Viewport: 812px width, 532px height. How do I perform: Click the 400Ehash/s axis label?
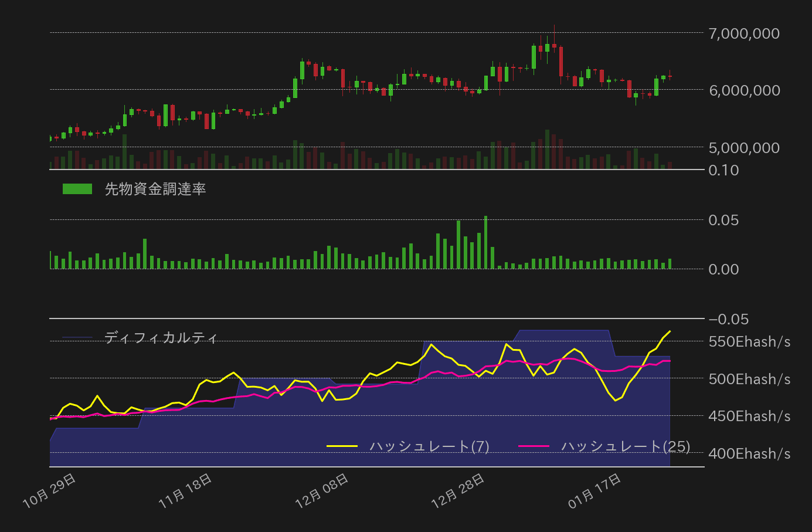(749, 453)
